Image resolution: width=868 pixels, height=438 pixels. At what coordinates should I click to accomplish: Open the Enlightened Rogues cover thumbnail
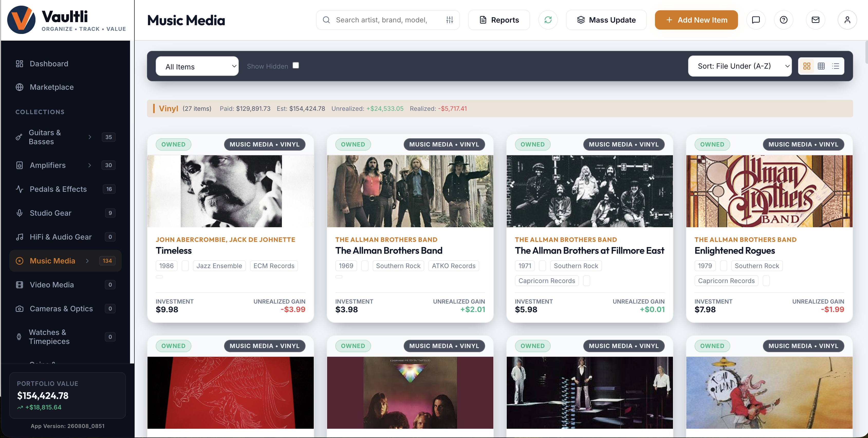tap(769, 191)
